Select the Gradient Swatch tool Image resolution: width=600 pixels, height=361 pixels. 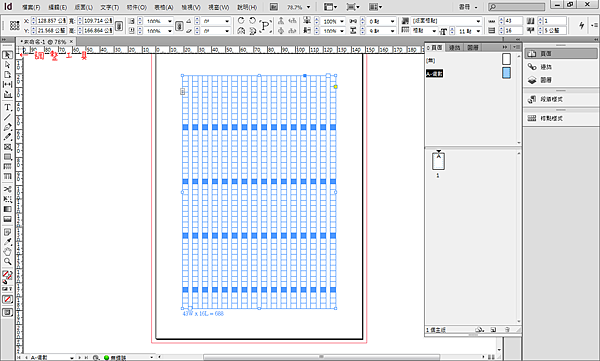(7, 209)
